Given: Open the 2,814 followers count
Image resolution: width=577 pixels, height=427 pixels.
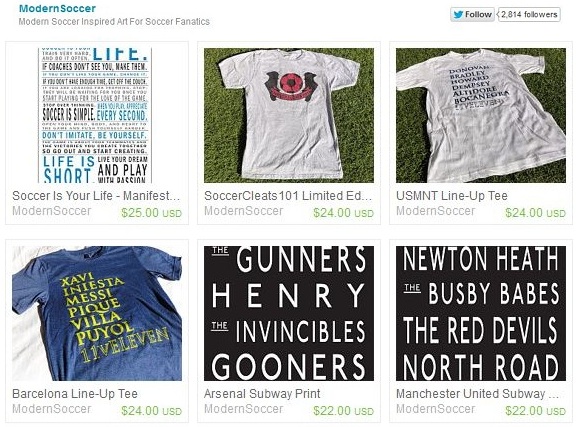Looking at the screenshot, I should (x=529, y=15).
